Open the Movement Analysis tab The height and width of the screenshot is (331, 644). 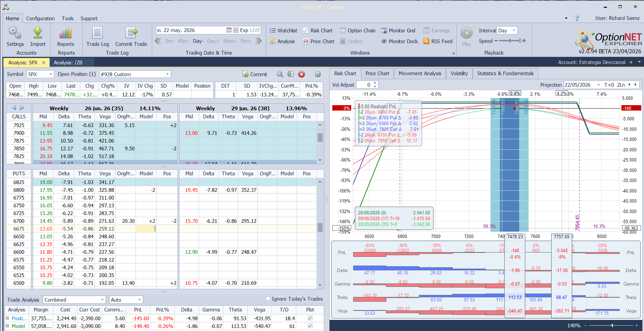420,73
